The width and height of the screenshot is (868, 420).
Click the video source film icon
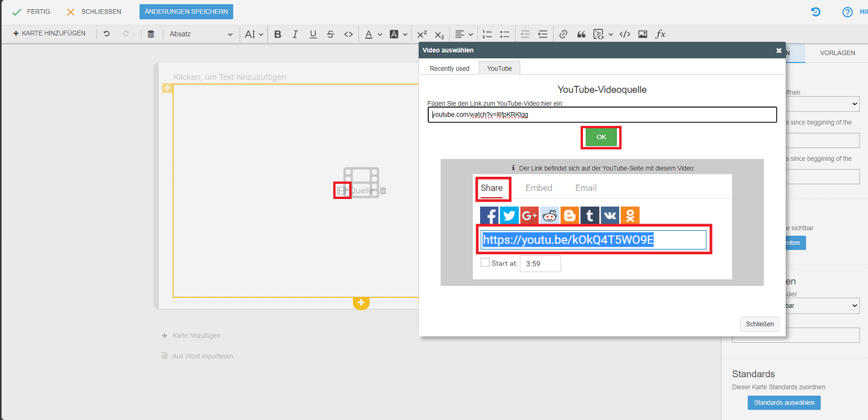[x=343, y=190]
